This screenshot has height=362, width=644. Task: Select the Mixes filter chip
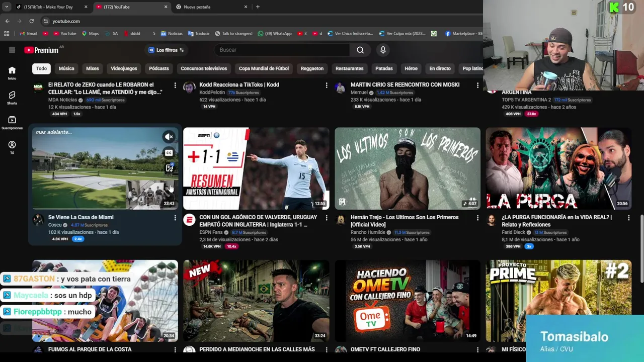[x=93, y=68]
